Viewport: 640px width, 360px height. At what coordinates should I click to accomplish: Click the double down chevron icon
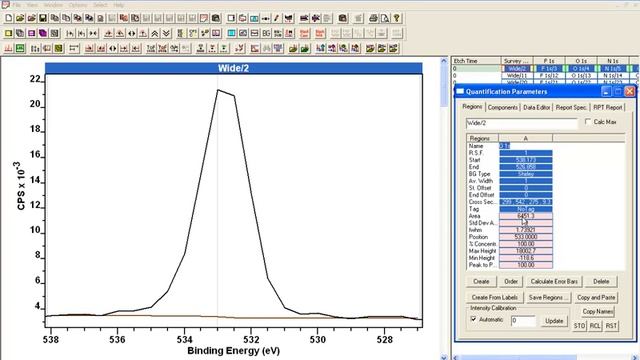click(x=166, y=33)
